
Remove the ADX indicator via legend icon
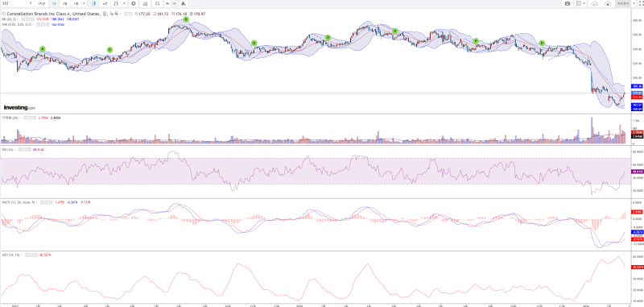[x=35, y=255]
